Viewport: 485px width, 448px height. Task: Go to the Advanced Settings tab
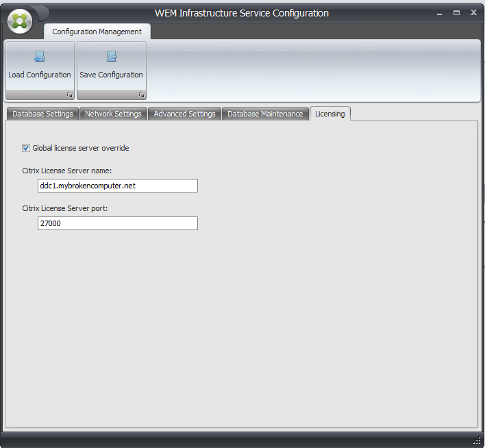[x=184, y=114]
